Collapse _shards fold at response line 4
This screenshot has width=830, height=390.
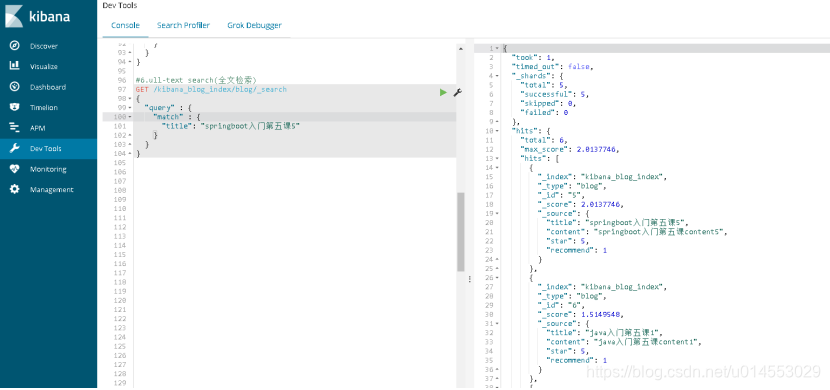tap(497, 76)
